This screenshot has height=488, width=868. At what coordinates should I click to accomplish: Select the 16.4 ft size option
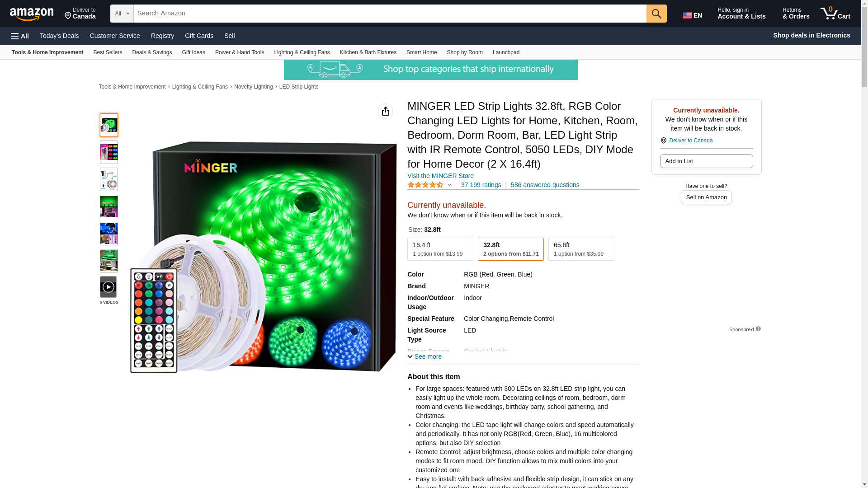coord(440,249)
